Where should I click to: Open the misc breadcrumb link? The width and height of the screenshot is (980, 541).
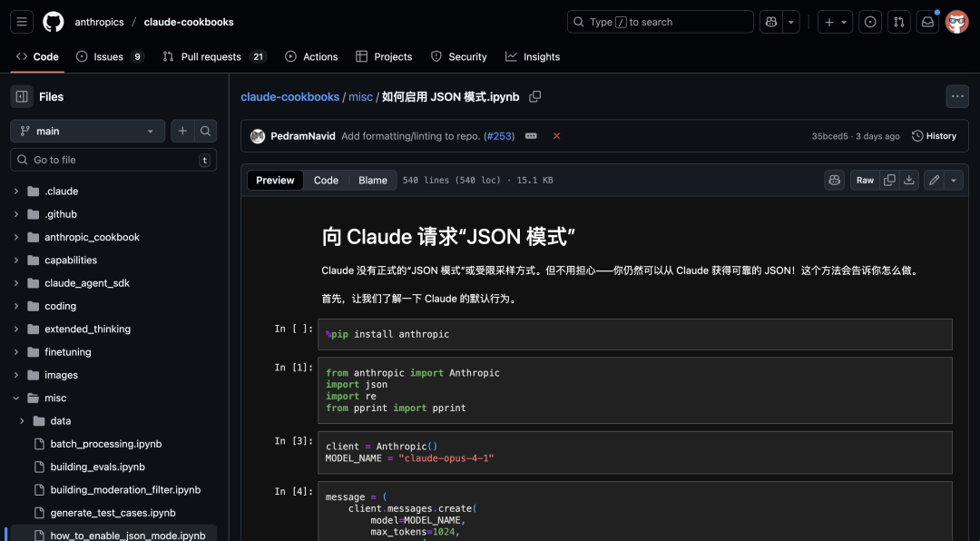pos(360,97)
